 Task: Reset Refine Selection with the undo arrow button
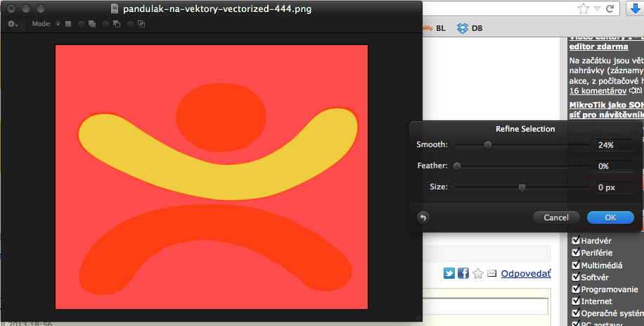pyautogui.click(x=423, y=218)
